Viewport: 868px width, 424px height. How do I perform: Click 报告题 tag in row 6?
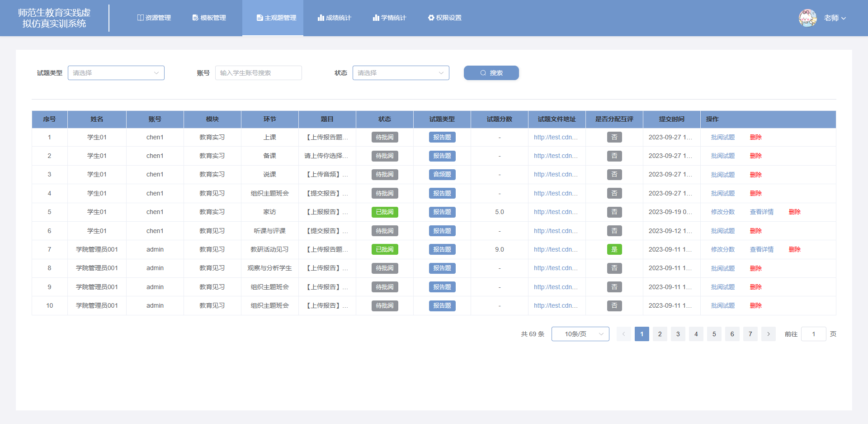tap(442, 231)
